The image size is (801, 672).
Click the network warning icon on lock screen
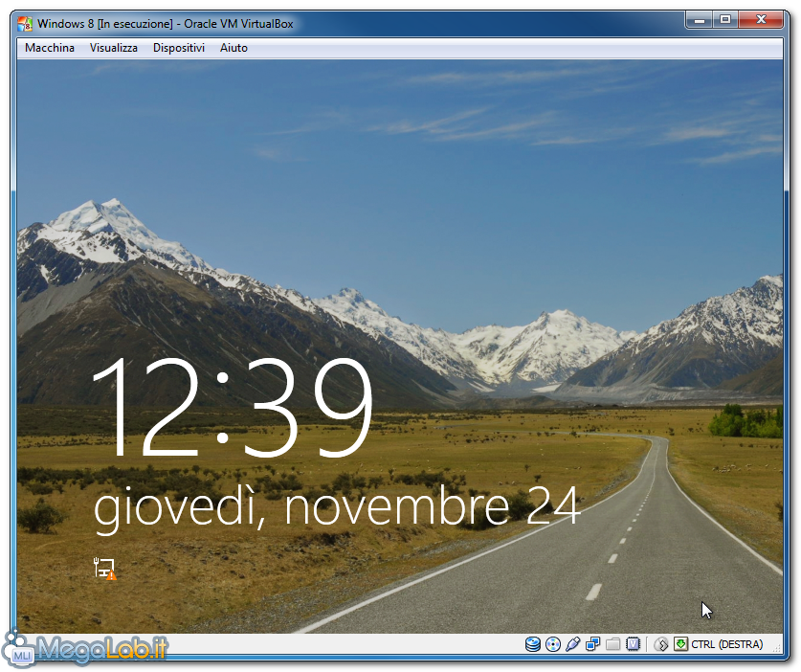105,569
